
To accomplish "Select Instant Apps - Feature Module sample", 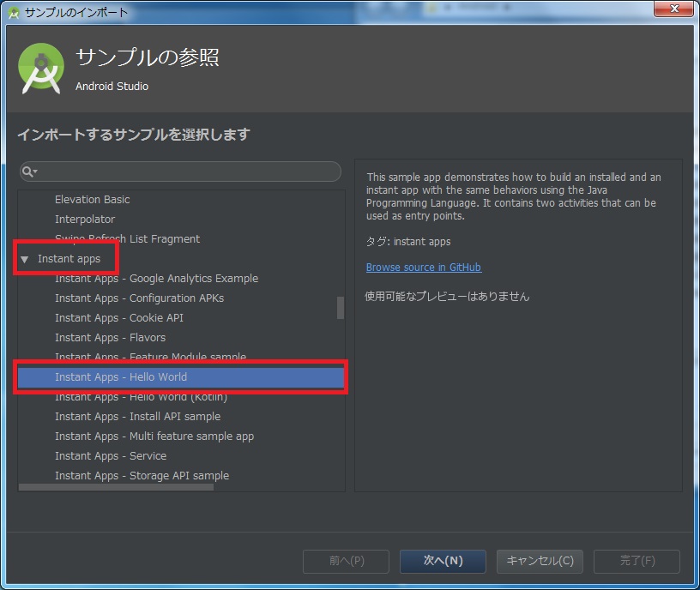I will pos(150,357).
